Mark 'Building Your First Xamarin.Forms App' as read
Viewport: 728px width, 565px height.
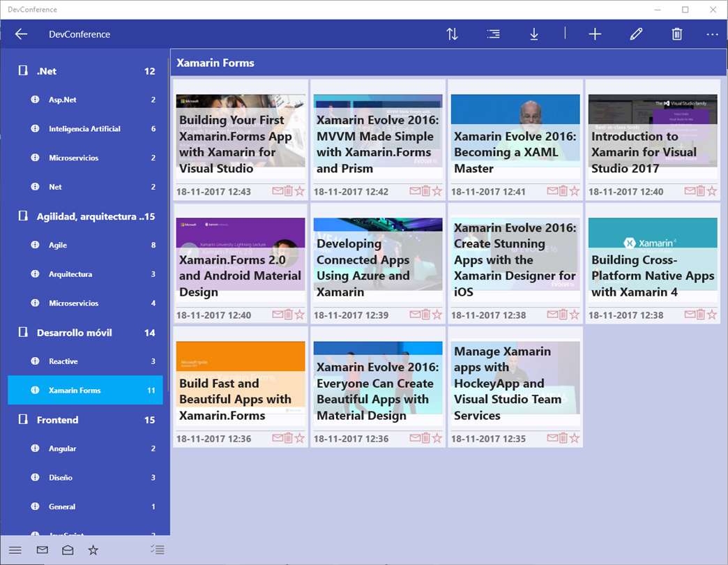278,191
